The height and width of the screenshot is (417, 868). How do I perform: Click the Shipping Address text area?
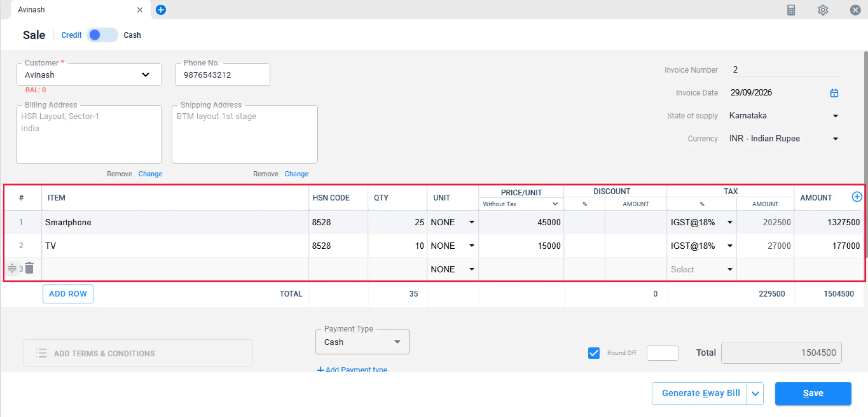pos(244,134)
